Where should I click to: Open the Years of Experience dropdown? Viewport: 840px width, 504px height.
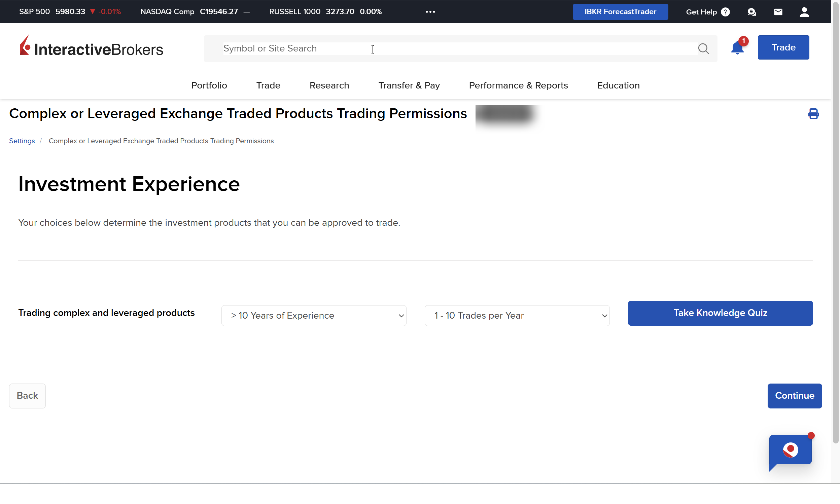click(x=314, y=316)
